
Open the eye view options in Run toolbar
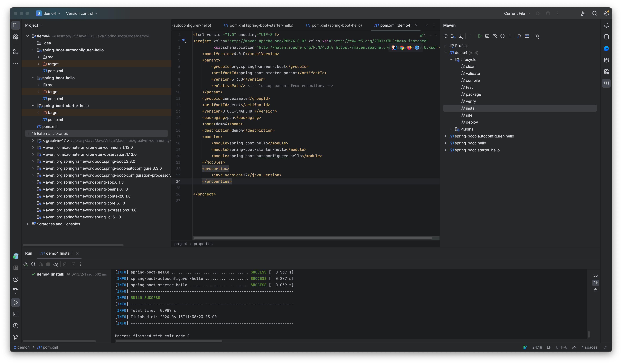tap(56, 264)
